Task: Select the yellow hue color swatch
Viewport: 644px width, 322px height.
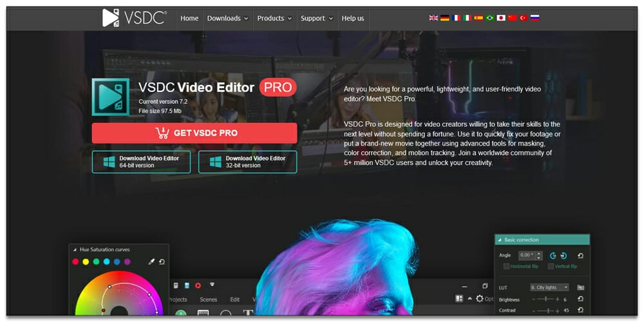Action: pyautogui.click(x=86, y=261)
